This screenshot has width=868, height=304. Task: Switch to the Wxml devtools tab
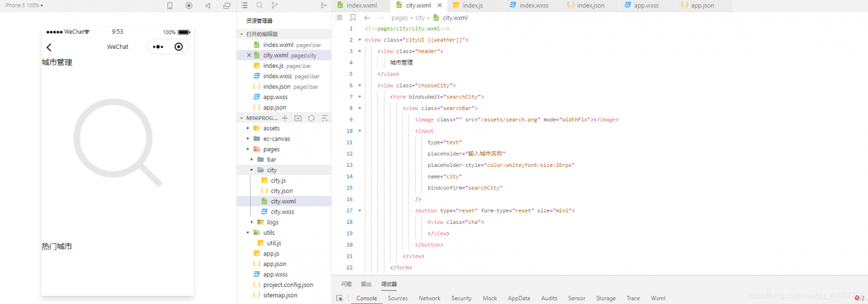[658, 298]
